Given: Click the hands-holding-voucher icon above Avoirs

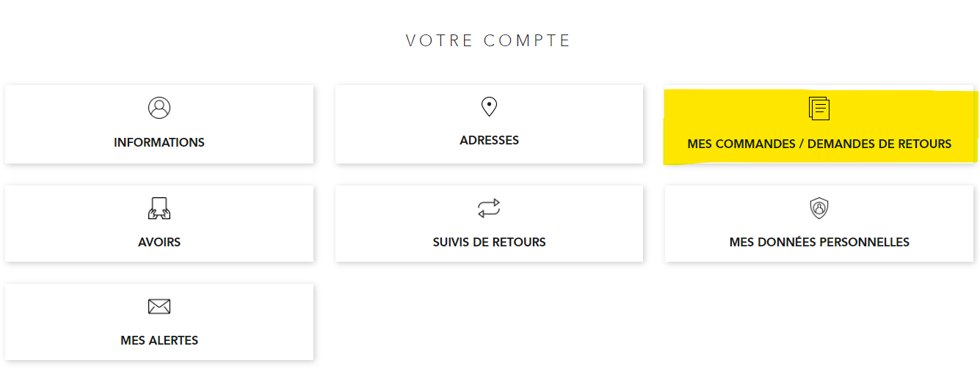Looking at the screenshot, I should click(159, 208).
